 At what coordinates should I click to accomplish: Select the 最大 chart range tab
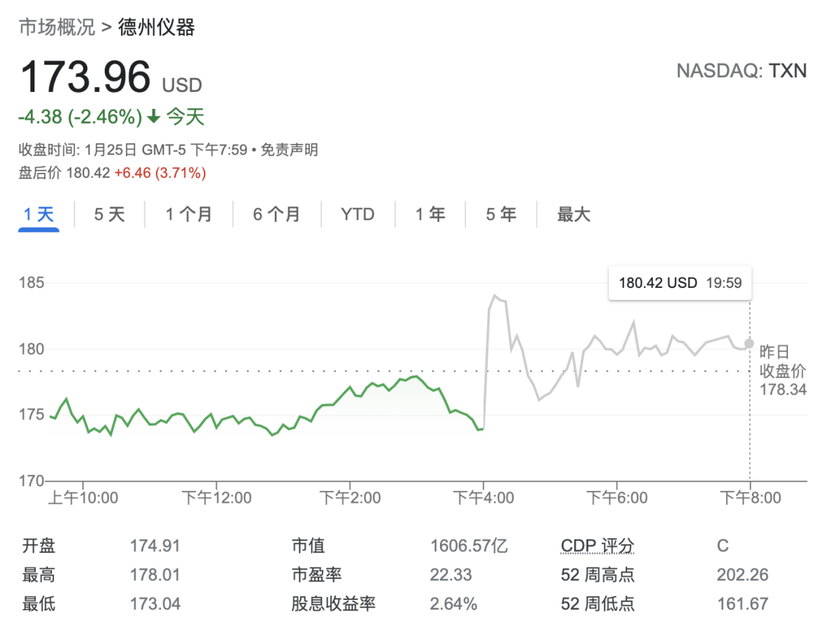(x=574, y=215)
